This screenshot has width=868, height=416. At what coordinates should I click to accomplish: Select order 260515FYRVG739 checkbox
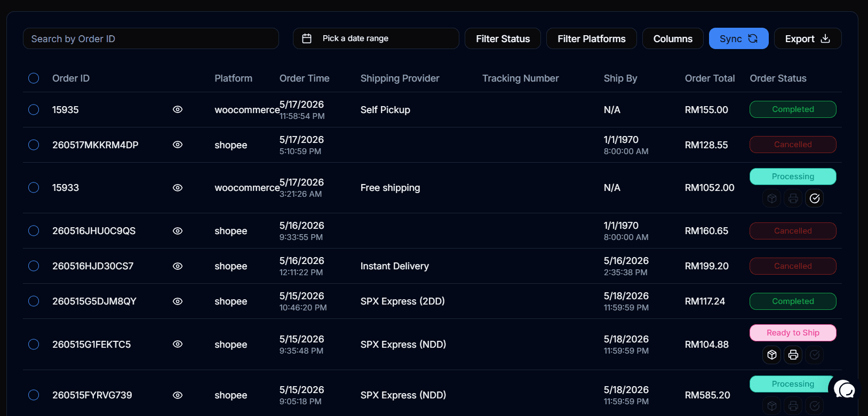point(34,395)
